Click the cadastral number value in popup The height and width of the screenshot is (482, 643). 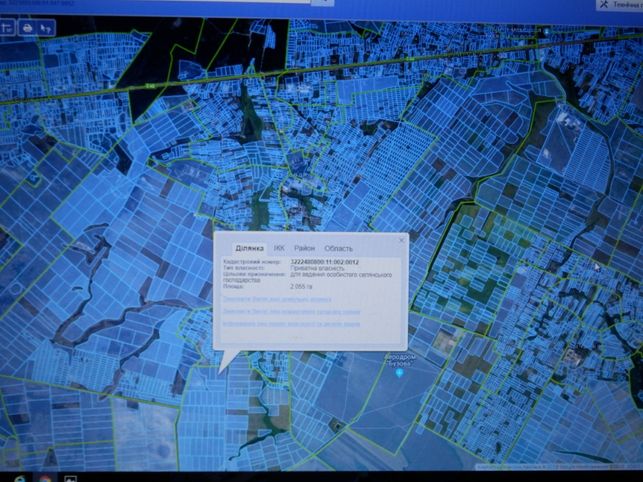(325, 262)
